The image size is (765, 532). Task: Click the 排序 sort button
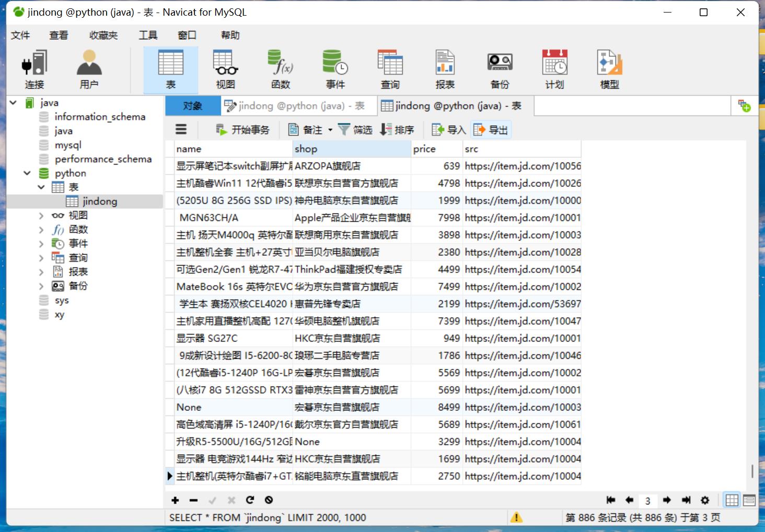pos(397,129)
